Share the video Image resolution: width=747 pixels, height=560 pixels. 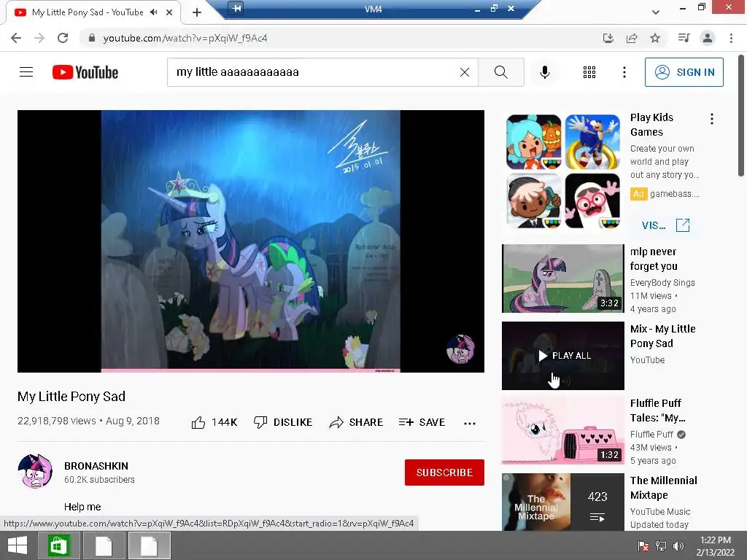coord(356,422)
